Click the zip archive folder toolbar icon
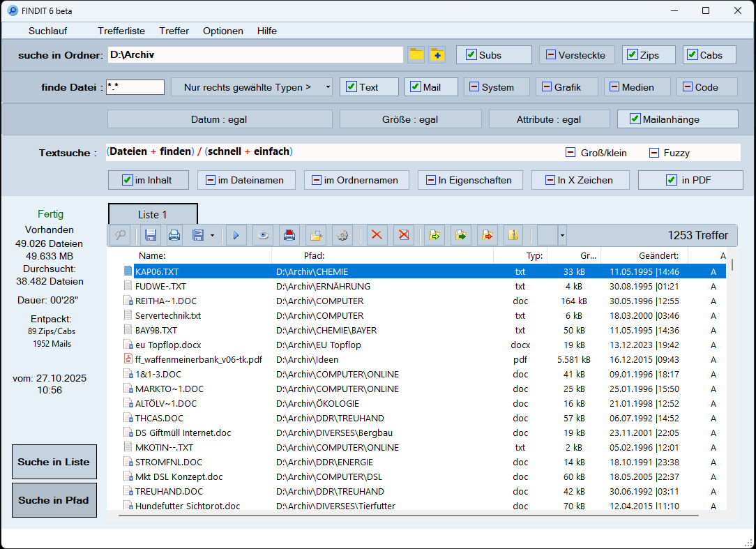756x549 pixels. tap(513, 236)
